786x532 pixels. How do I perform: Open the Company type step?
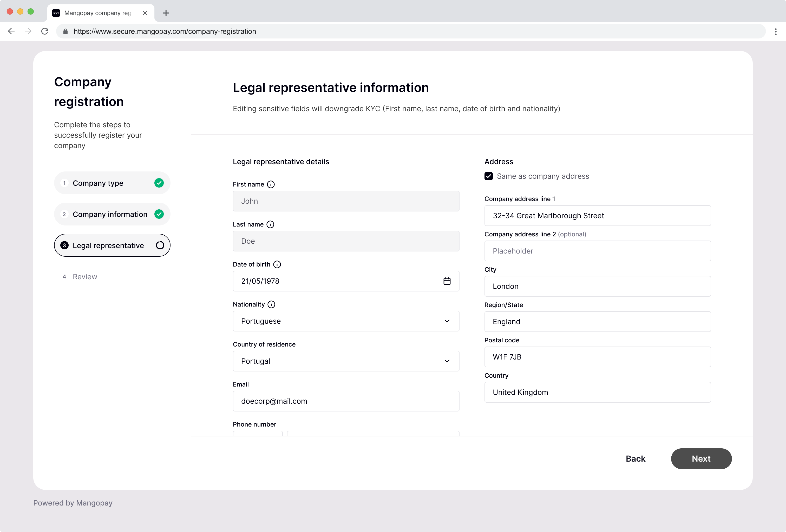[112, 183]
